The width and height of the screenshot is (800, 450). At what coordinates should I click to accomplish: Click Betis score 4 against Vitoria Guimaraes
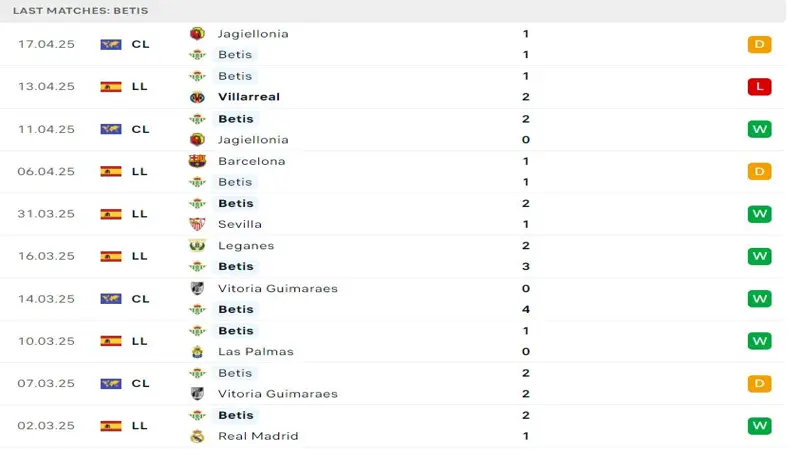[526, 309]
